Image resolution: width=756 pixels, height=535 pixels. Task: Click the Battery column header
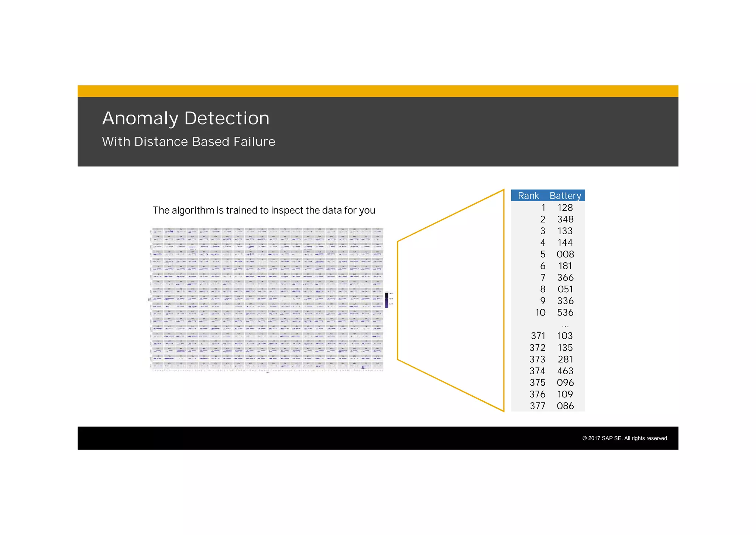click(565, 196)
